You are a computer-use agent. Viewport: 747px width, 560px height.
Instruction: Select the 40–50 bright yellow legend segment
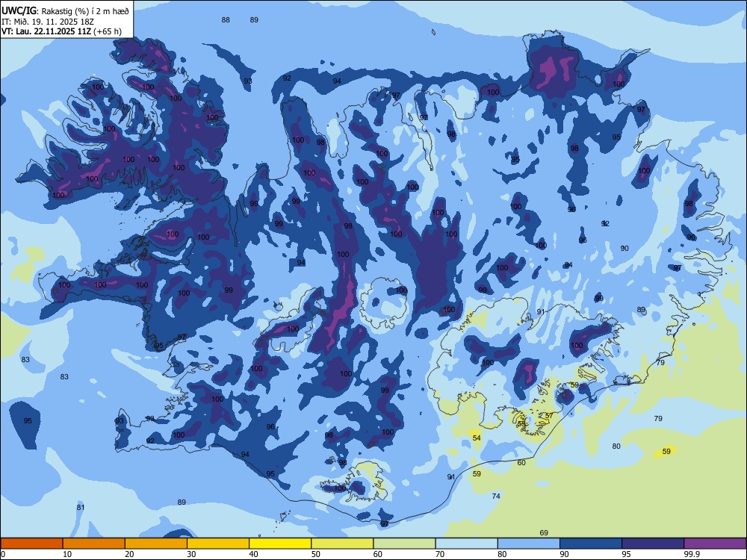(x=280, y=544)
